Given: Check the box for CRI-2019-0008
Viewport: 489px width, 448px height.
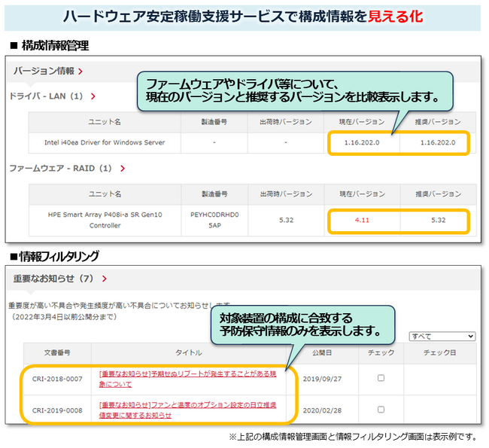Looking at the screenshot, I should coord(381,410).
